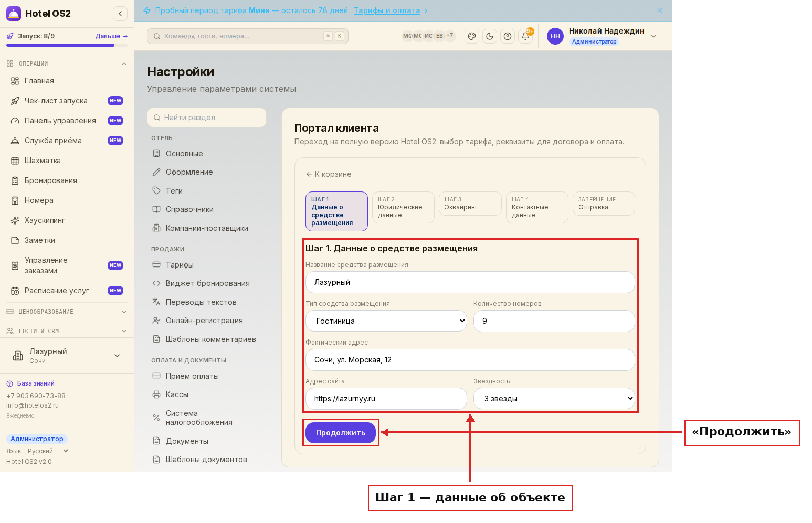Viewport: 812px width, 523px height.
Task: Click the Запуск 8/9 progress bar
Action: tap(67, 45)
